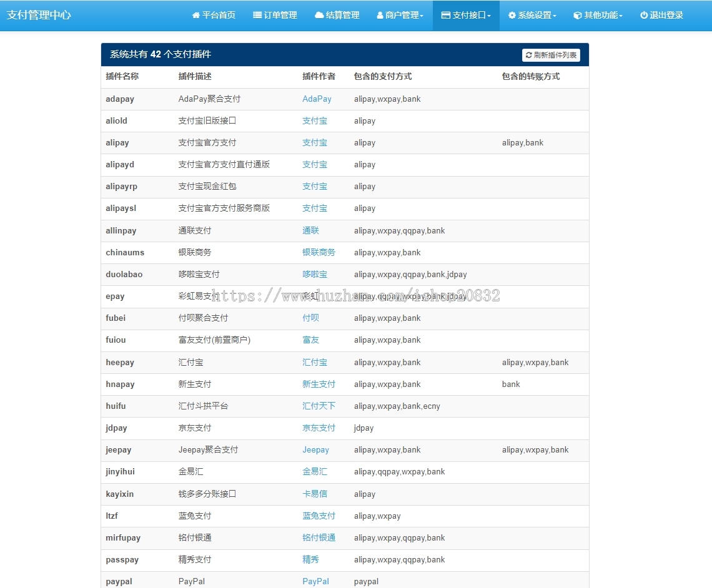Click the 包含的转账方式 column header
The width and height of the screenshot is (712, 588).
coord(531,76)
